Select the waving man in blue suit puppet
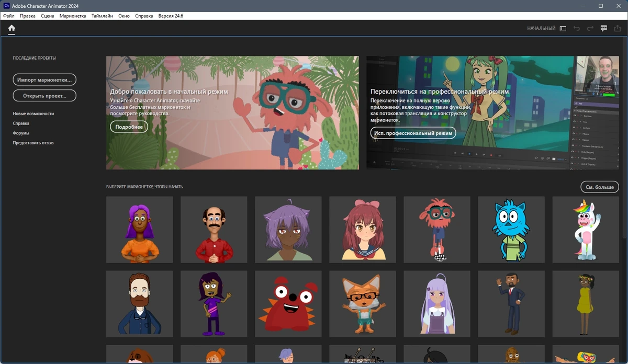628x364 pixels. coord(511,304)
